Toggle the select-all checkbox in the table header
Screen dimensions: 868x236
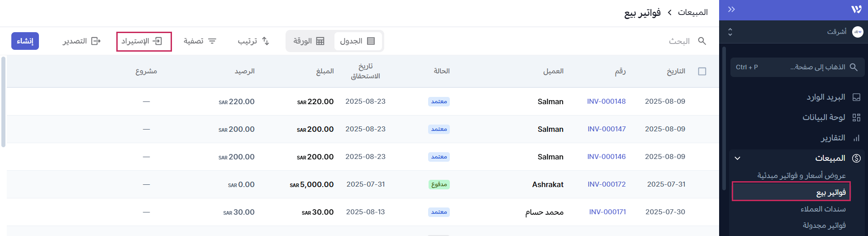click(702, 72)
